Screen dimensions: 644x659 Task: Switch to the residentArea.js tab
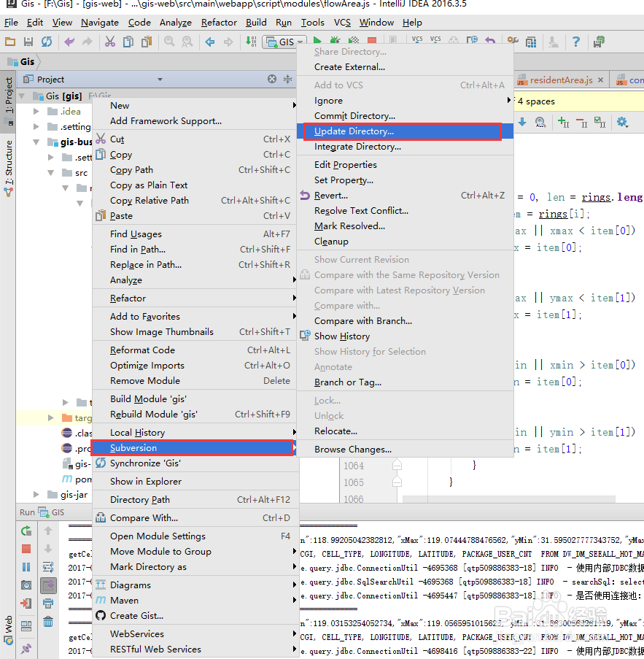[x=561, y=80]
